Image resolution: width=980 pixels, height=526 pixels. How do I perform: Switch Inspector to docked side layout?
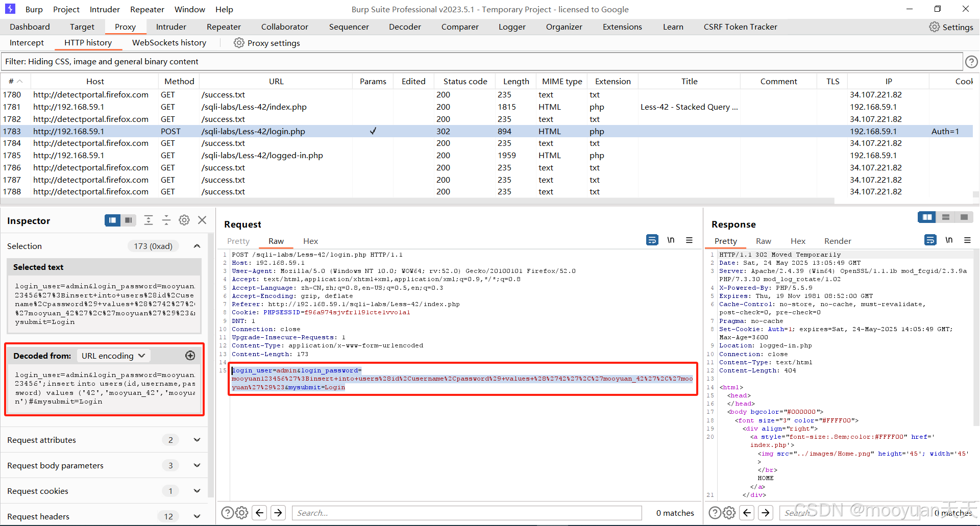tap(112, 220)
